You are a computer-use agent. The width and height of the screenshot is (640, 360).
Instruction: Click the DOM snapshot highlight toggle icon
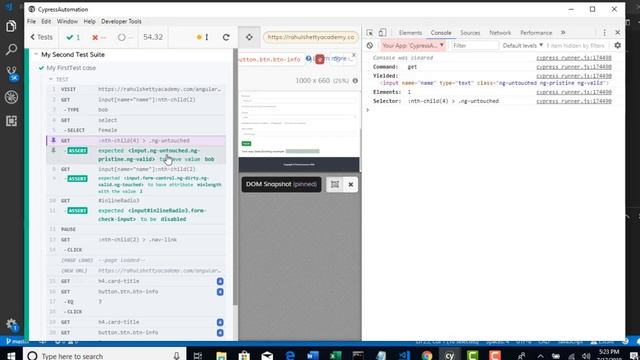(335, 184)
